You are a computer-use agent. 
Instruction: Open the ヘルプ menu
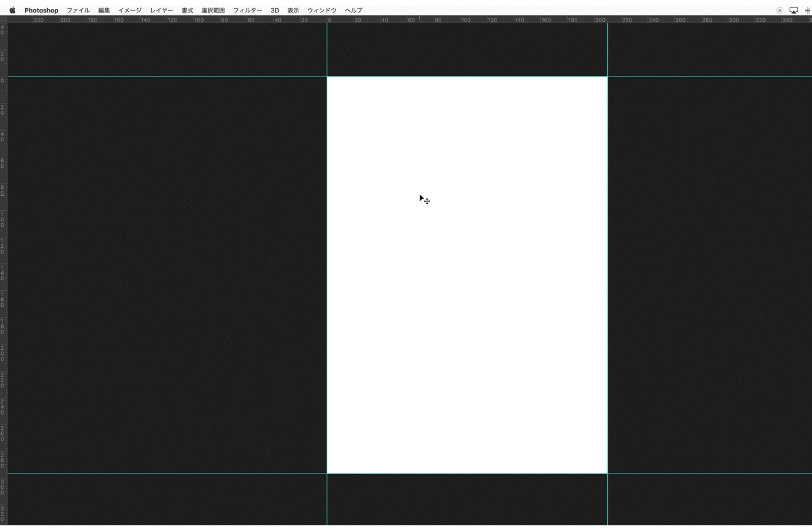tap(354, 10)
